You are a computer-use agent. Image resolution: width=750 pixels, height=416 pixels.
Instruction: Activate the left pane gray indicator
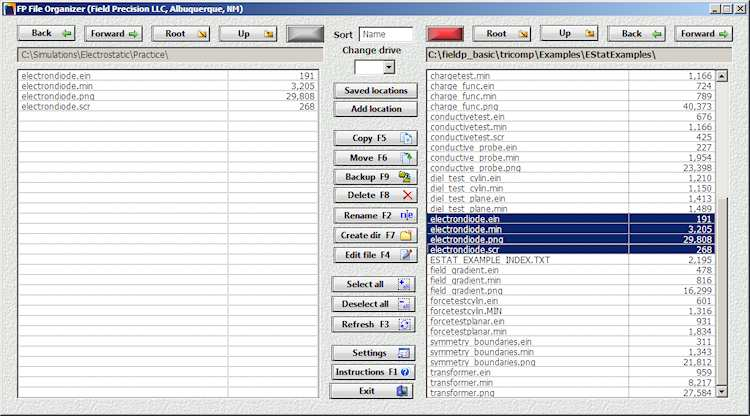[x=306, y=33]
